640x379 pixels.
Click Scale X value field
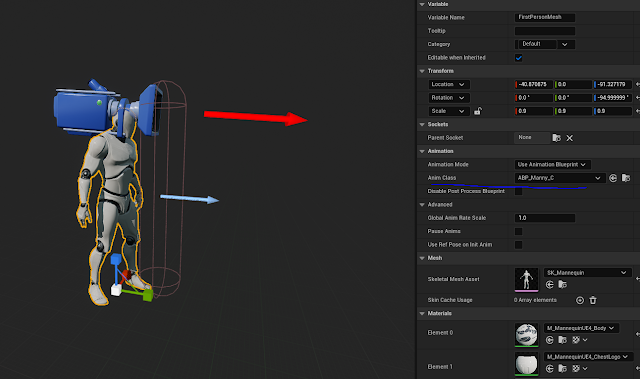point(534,111)
